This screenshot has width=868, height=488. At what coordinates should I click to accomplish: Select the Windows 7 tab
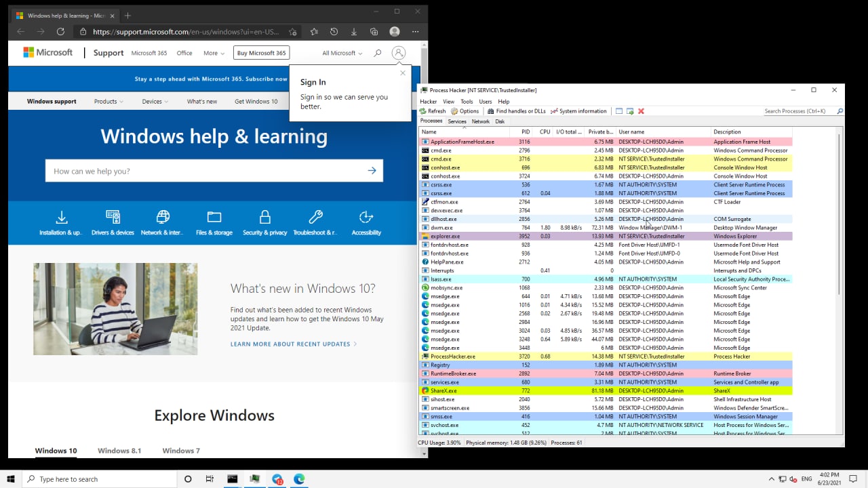click(x=181, y=451)
